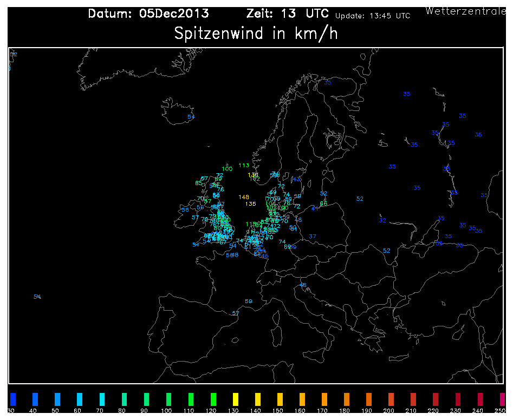This screenshot has width=513, height=420.
Task: Click the magenta 250 km/h legend swatch
Action: (502, 399)
